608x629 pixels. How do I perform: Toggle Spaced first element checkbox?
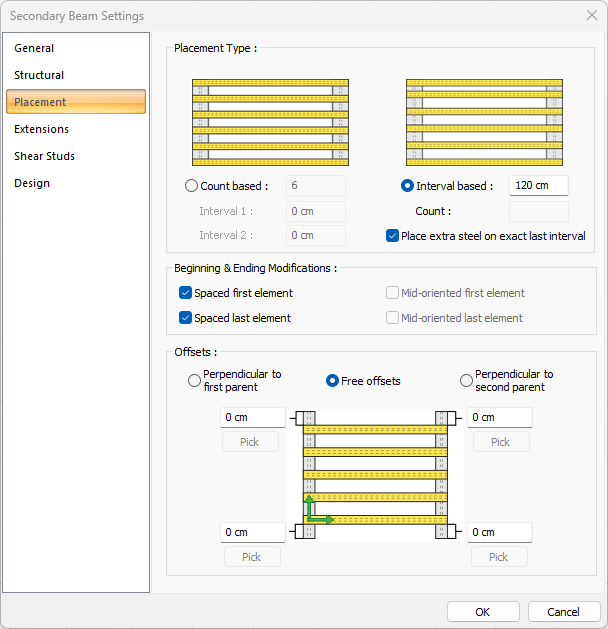(186, 293)
